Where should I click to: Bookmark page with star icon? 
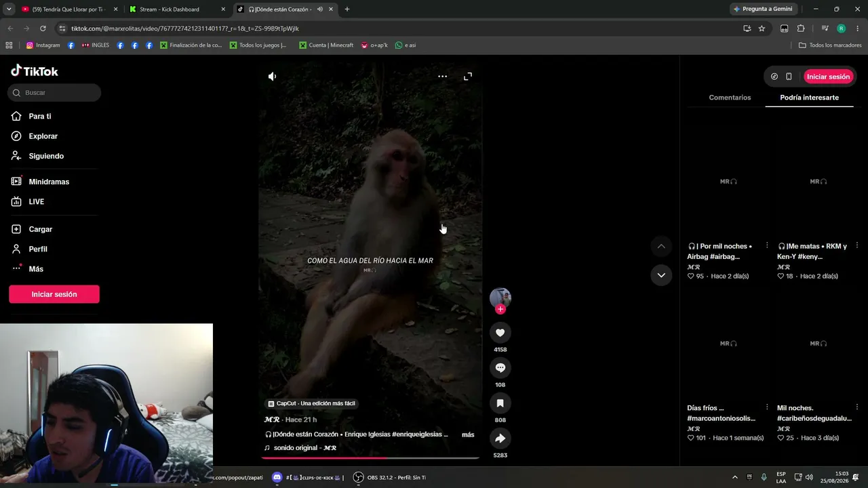click(x=762, y=28)
